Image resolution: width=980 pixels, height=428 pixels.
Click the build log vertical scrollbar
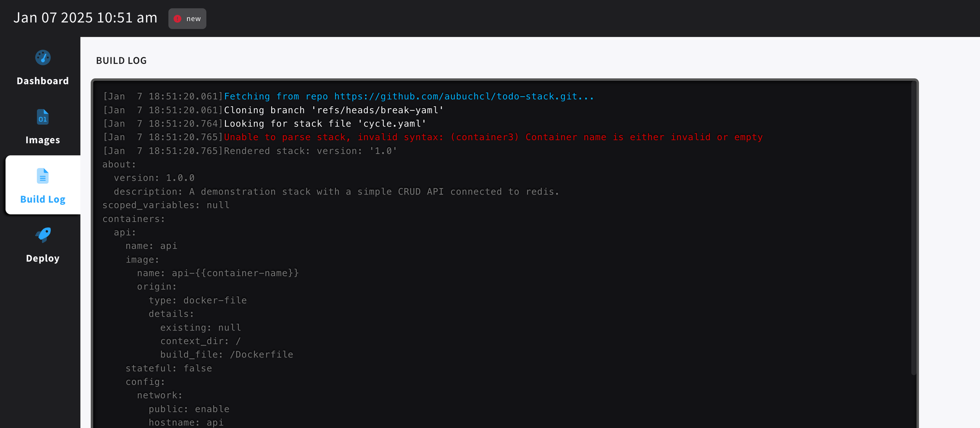(914, 228)
